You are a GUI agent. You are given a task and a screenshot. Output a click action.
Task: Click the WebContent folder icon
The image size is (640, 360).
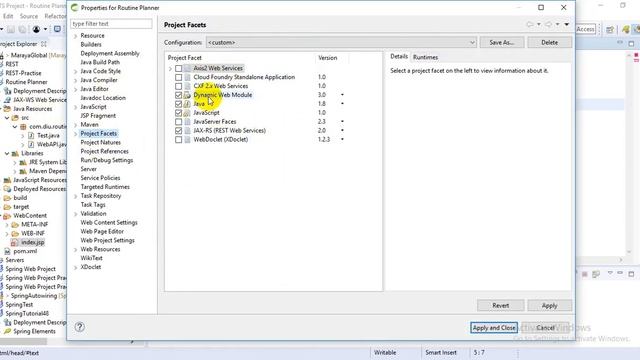[x=7, y=216]
